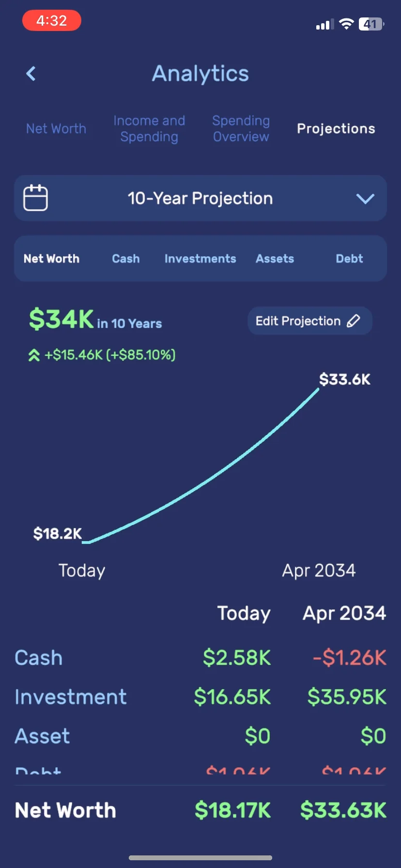
Task: Click the green double-arrow increase icon
Action: pos(34,356)
